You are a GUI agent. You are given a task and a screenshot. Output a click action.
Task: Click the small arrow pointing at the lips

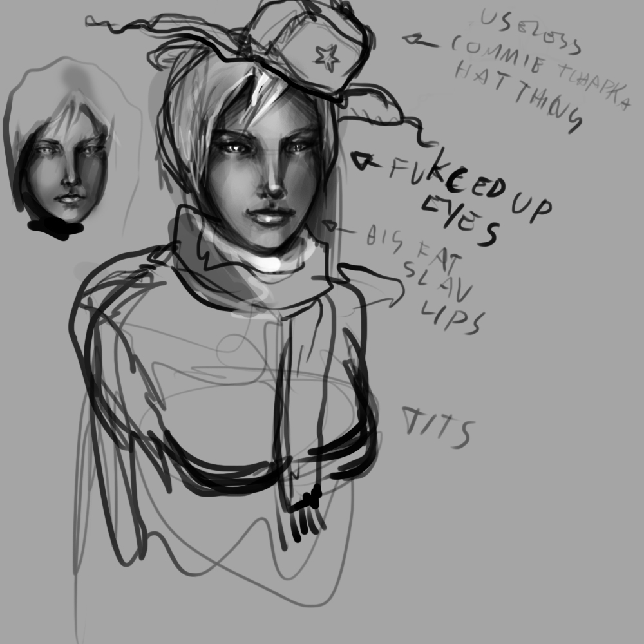pos(330,226)
